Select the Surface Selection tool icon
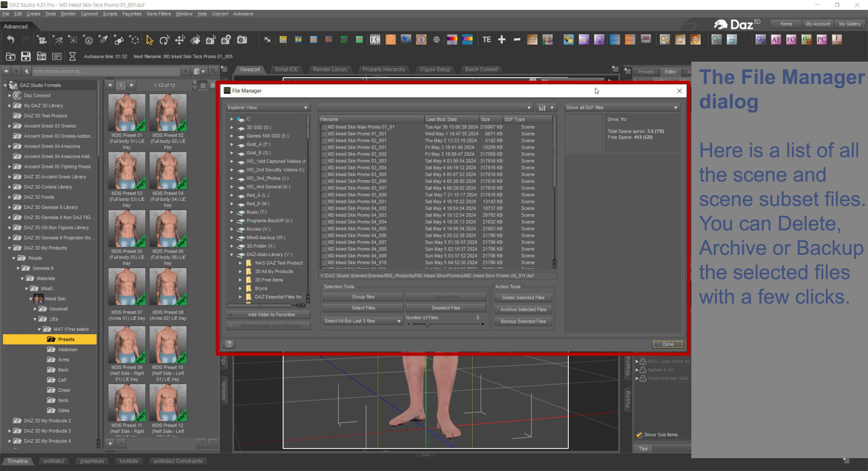This screenshot has width=868, height=471. [x=195, y=40]
